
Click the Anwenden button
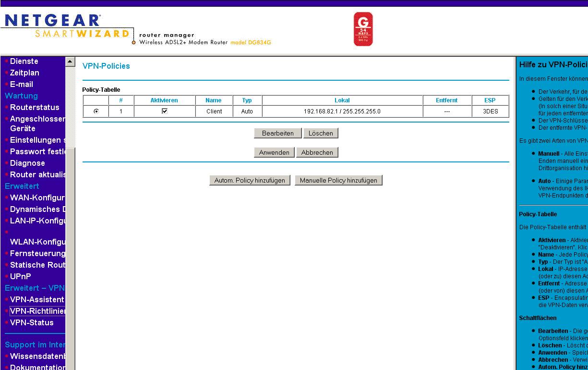[x=274, y=152]
